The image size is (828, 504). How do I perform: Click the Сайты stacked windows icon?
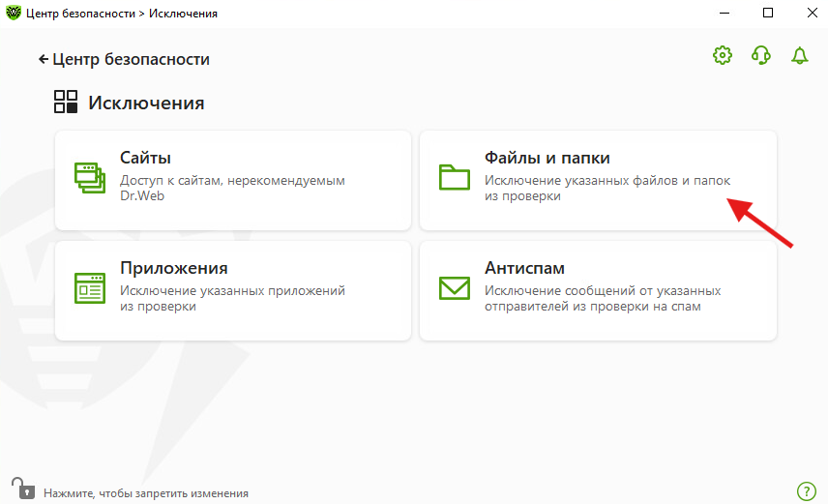90,178
